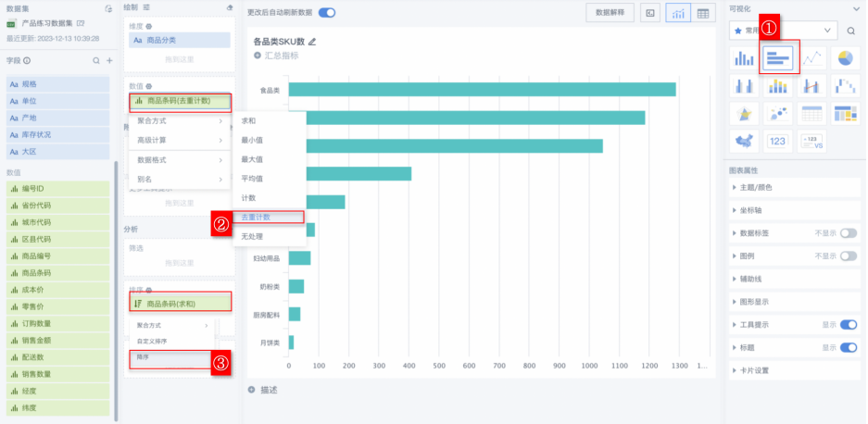Expand the 主题/颜色 section
Screen dimensions: 868x424
(755, 188)
